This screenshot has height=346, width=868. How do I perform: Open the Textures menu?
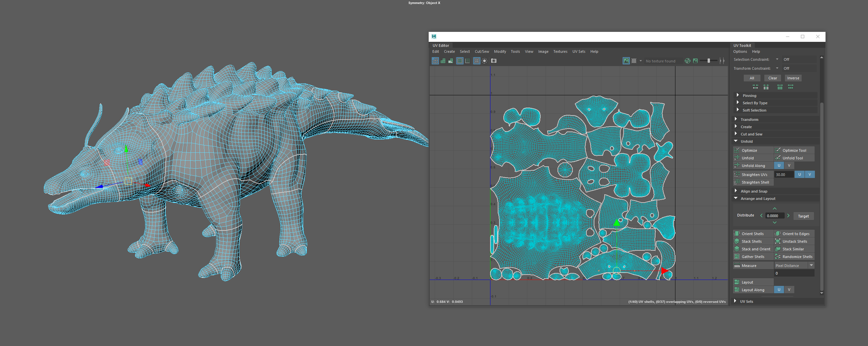[x=560, y=51]
